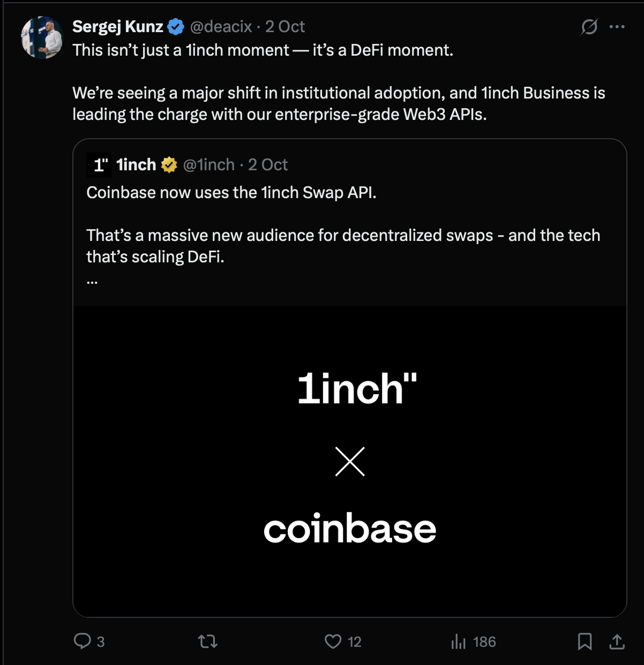Open the three-dot more options menu
This screenshot has height=665, width=644.
click(x=617, y=27)
